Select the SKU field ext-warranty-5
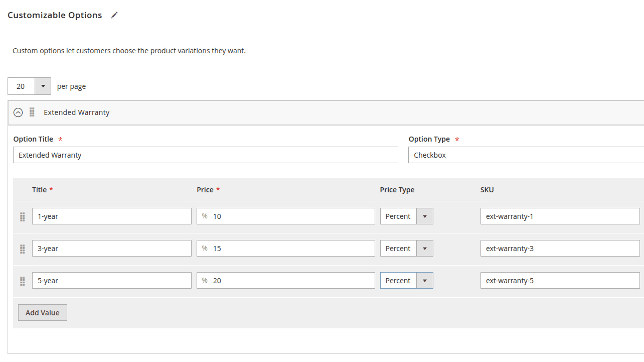This screenshot has width=644, height=362. 559,280
